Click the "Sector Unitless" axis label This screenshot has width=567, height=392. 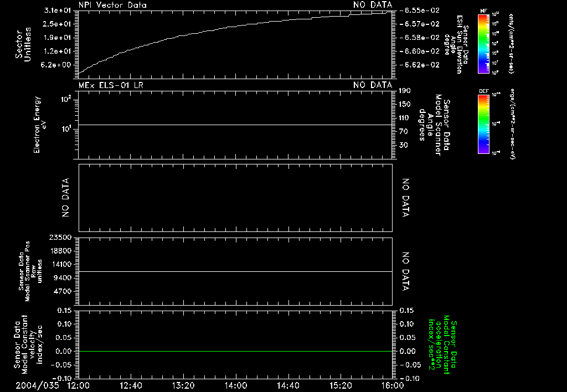pos(23,44)
